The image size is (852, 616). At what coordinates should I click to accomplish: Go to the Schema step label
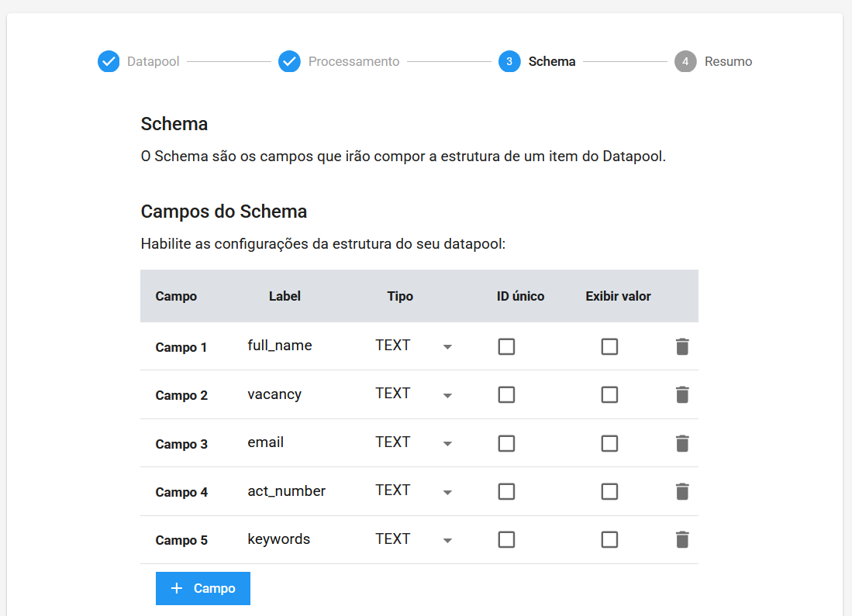(x=551, y=61)
